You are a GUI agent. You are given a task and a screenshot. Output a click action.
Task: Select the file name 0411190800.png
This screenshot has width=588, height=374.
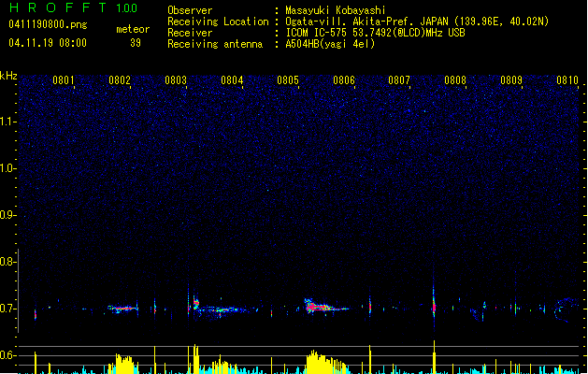coord(48,25)
